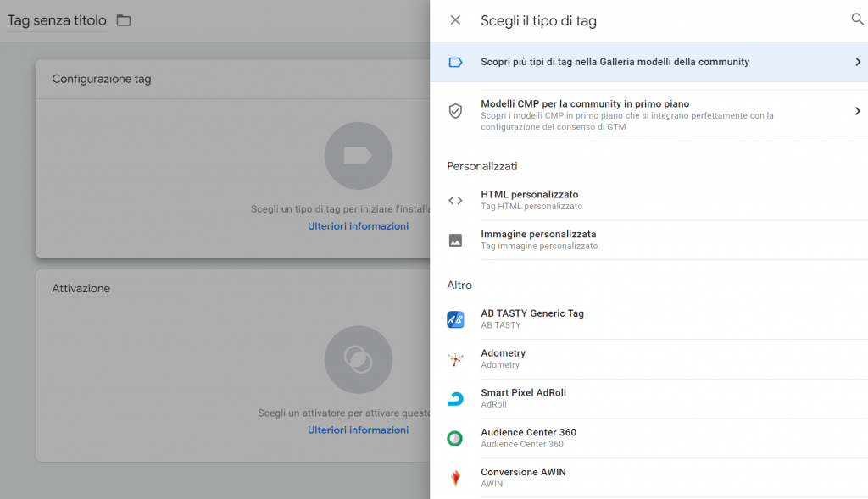This screenshot has height=499, width=868.
Task: Open Ulteriori informazioni link under Configurazione tag
Action: point(359,225)
